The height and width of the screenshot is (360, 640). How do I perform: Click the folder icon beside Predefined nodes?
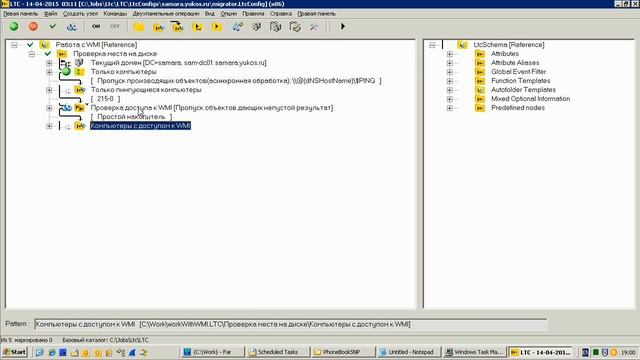pyautogui.click(x=480, y=108)
